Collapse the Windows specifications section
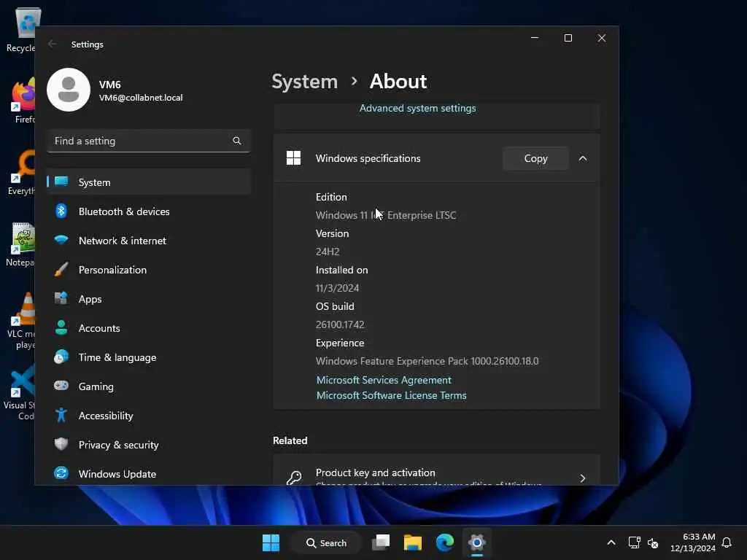Screen dimensions: 747x560 click(x=583, y=158)
